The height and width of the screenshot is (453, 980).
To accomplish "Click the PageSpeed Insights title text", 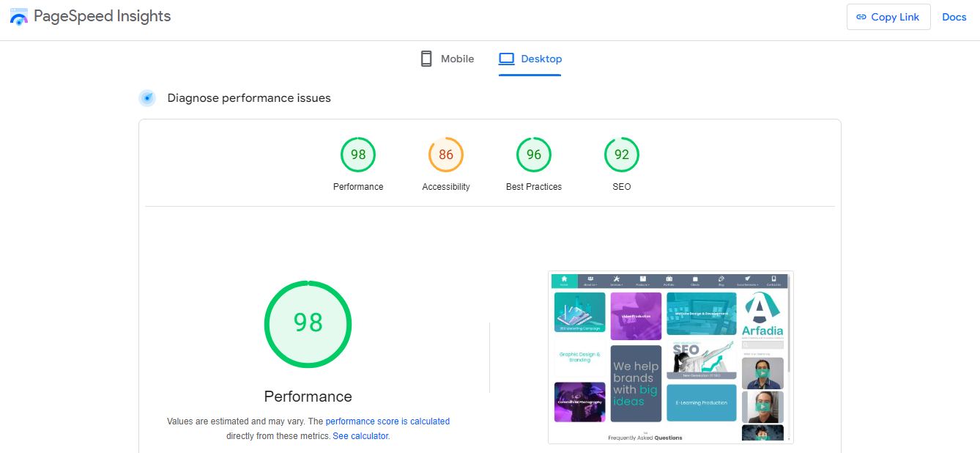I will point(103,16).
